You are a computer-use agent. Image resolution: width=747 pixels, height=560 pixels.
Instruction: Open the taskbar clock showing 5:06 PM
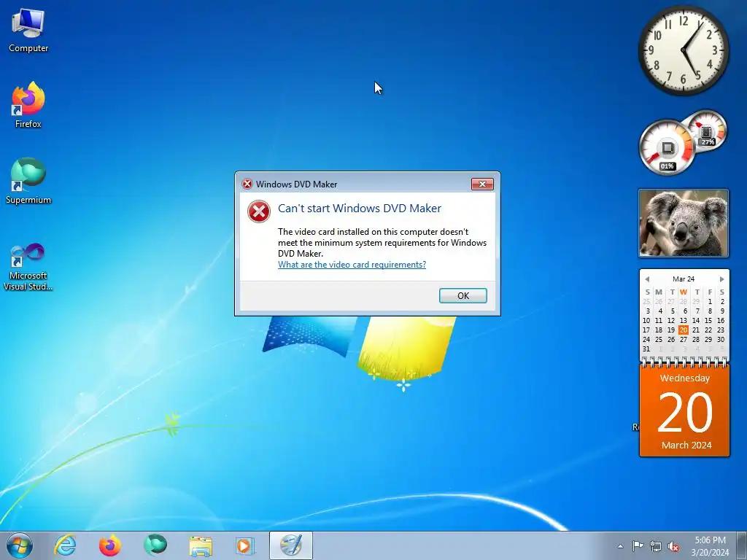pyautogui.click(x=710, y=546)
